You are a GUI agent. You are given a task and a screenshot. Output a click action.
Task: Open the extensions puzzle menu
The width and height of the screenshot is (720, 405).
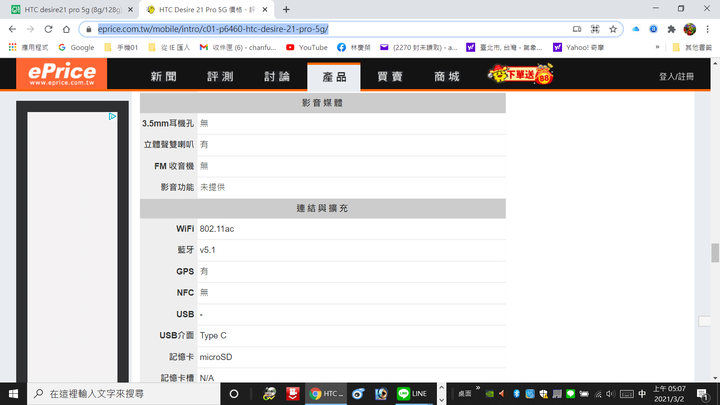(671, 29)
